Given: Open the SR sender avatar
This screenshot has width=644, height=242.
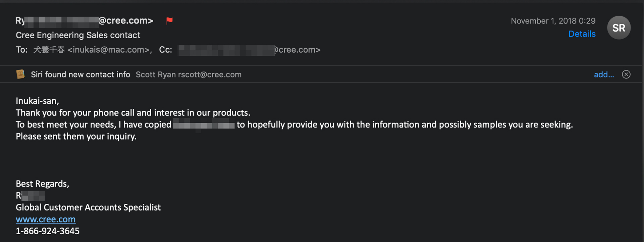Looking at the screenshot, I should 619,28.
